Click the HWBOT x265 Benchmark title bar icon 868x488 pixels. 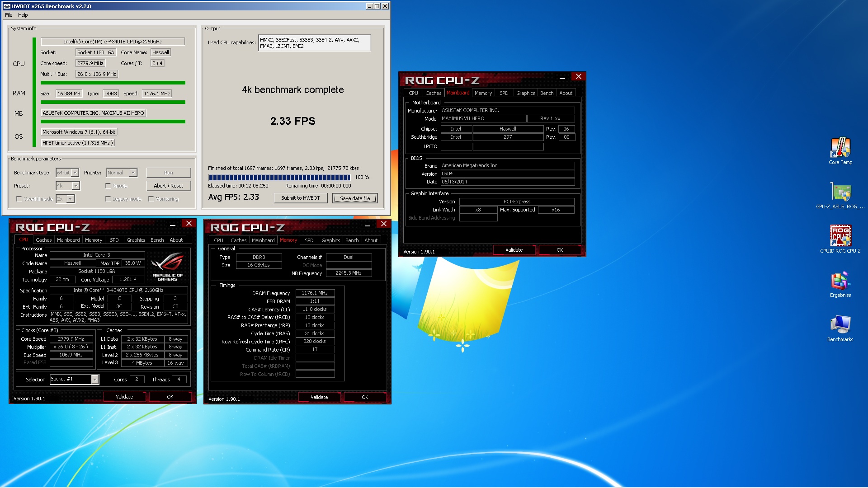7,6
